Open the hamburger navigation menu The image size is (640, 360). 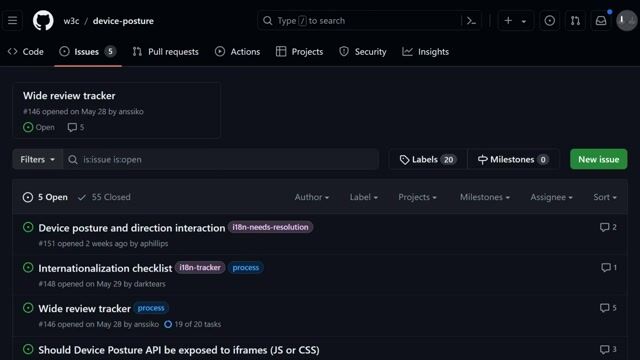click(12, 20)
